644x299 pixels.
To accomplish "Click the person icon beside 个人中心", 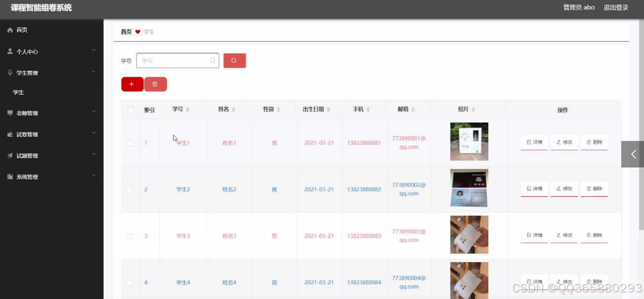I will [10, 52].
